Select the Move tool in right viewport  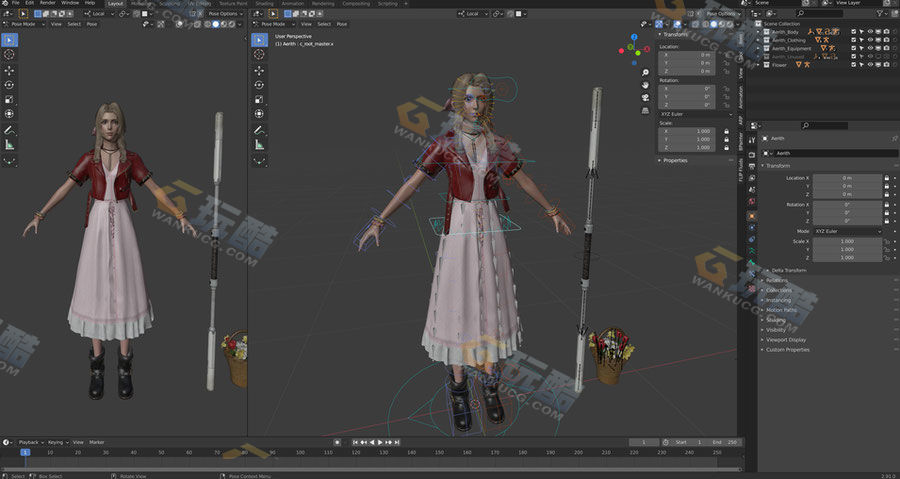tap(259, 71)
